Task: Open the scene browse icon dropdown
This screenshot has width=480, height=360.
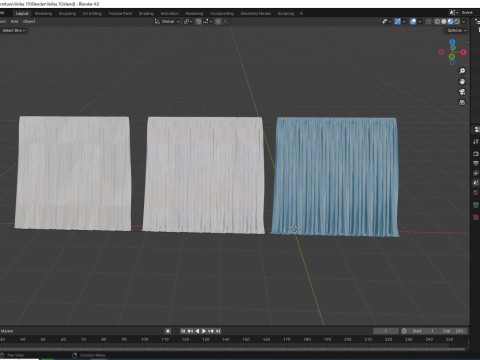Action: 453,12
